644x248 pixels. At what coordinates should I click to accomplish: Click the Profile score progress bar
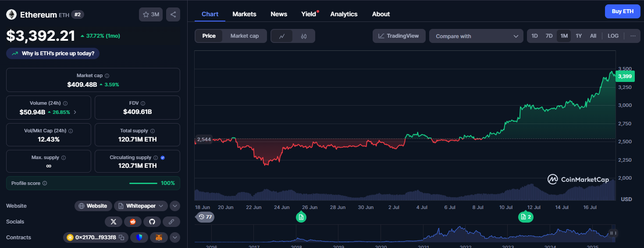[143, 183]
